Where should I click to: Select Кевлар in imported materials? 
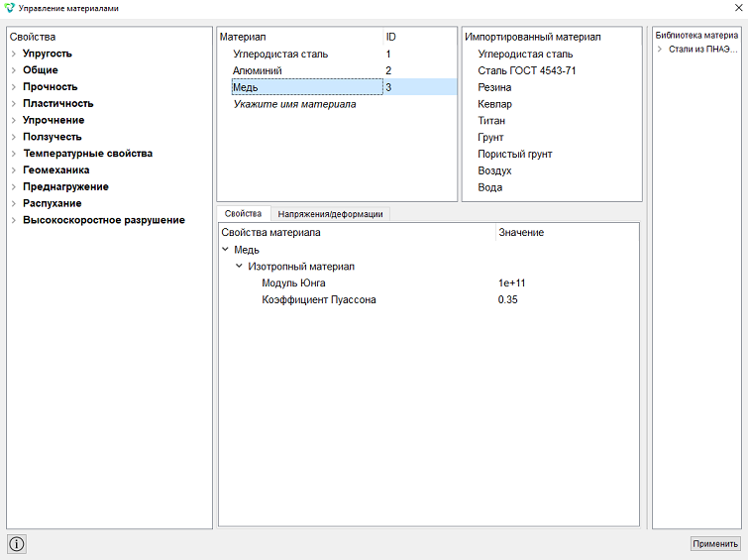494,104
